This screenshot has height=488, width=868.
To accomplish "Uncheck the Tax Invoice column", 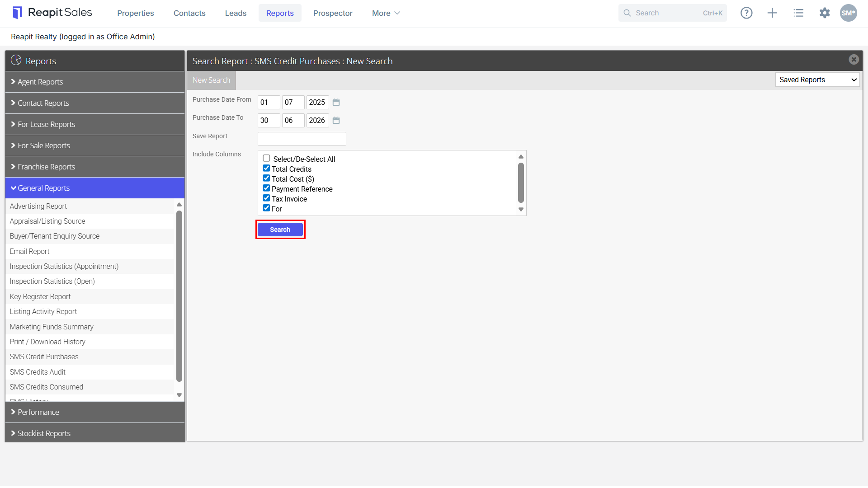I will [x=267, y=198].
